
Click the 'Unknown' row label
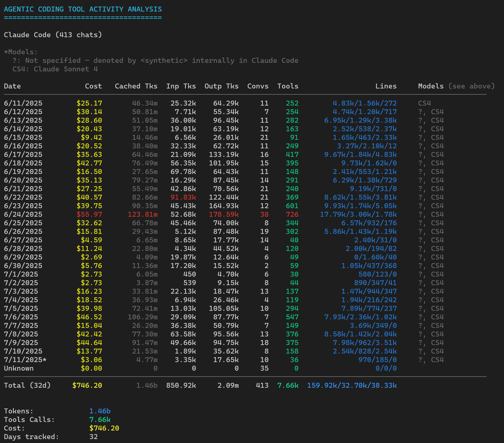coord(19,368)
